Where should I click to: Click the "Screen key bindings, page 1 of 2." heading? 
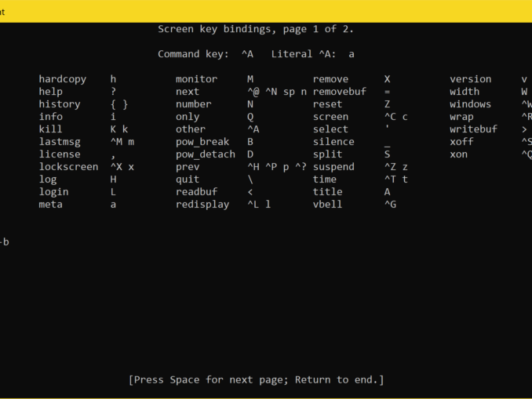coord(256,29)
